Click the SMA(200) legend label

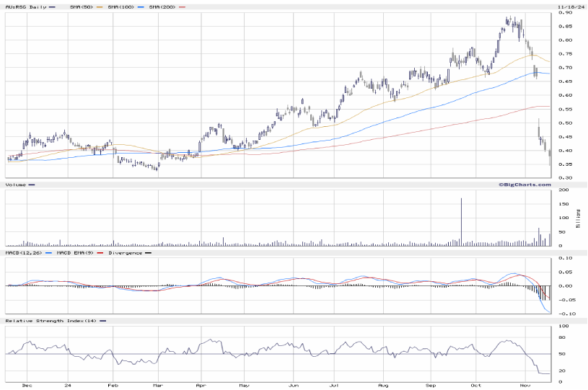(162, 6)
